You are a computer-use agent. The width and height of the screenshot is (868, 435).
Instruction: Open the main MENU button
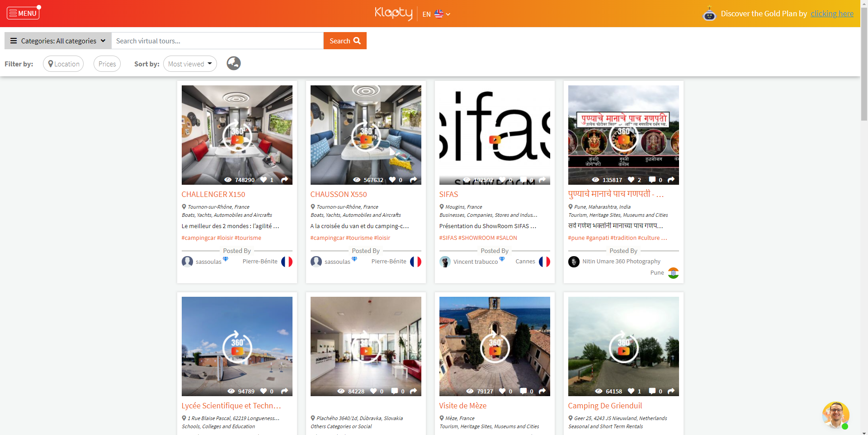[x=23, y=13]
